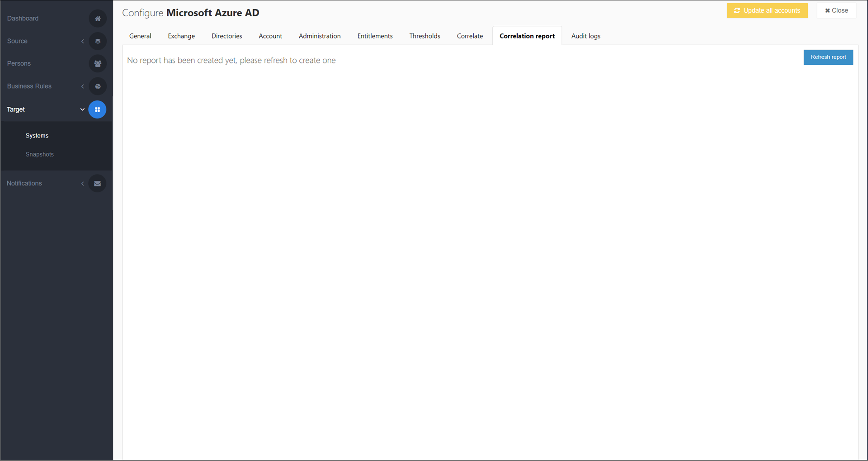Open the Dashboard menu item
Viewport: 868px width, 461px height.
click(x=23, y=19)
